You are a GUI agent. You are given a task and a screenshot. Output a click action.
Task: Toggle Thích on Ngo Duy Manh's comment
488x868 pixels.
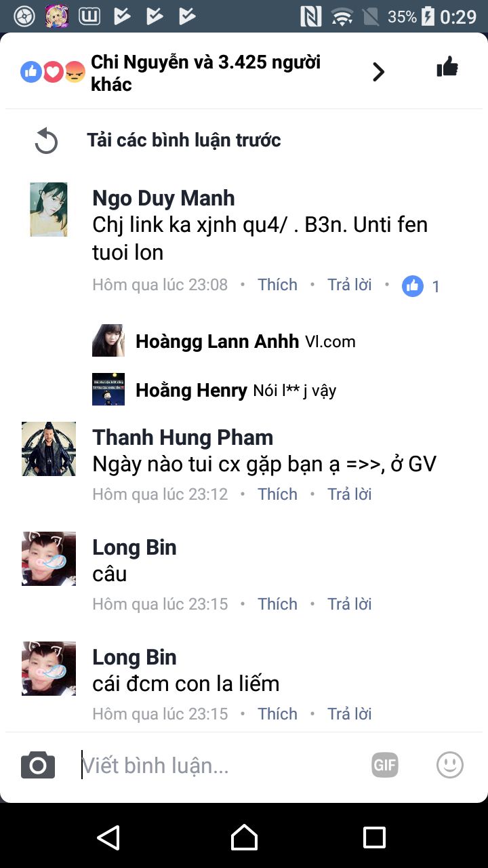point(277,285)
